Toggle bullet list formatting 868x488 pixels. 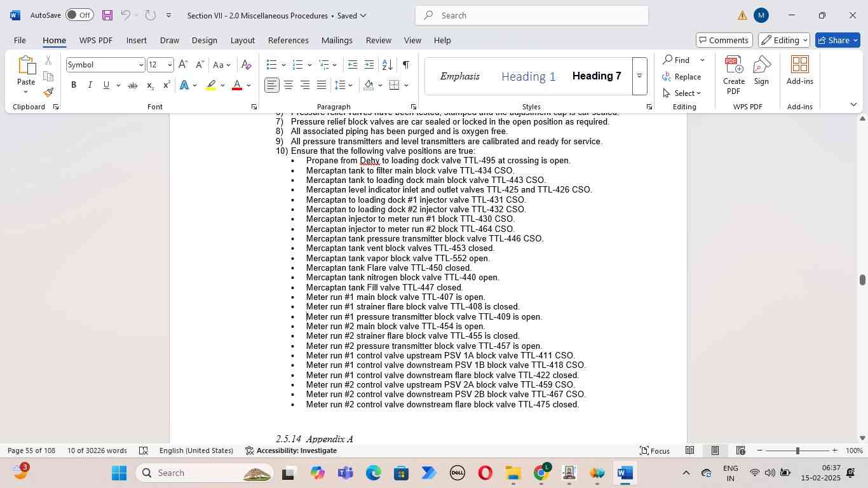[x=272, y=65]
